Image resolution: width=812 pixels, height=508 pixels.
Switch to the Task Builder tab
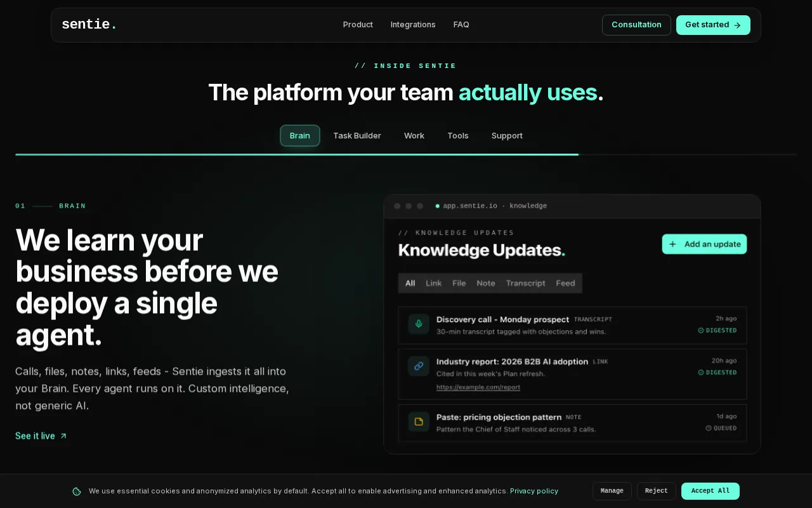pos(357,136)
